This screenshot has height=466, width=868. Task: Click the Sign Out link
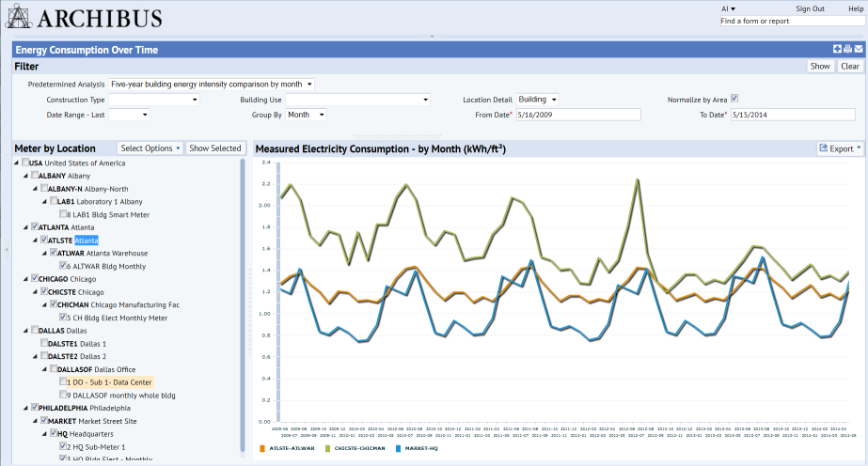[810, 8]
